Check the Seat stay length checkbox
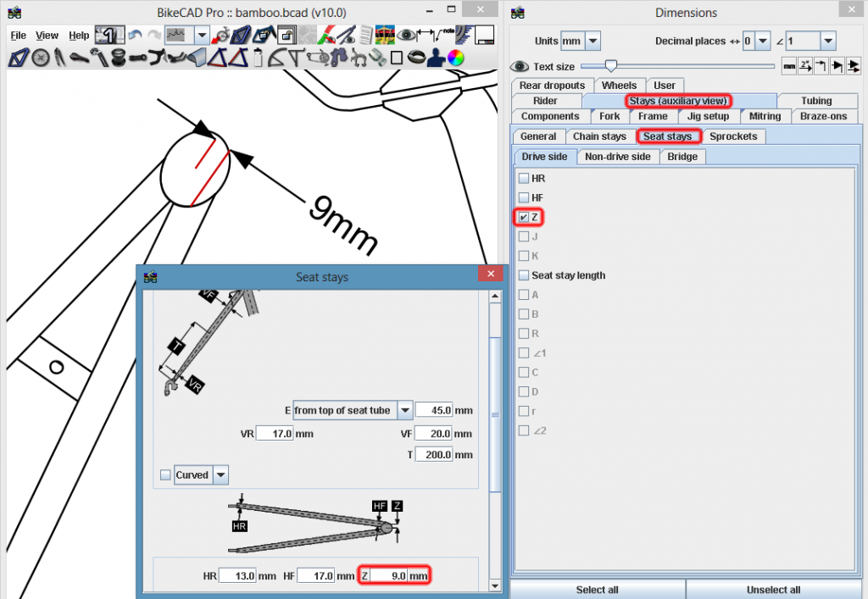This screenshot has width=868, height=599. click(x=524, y=275)
